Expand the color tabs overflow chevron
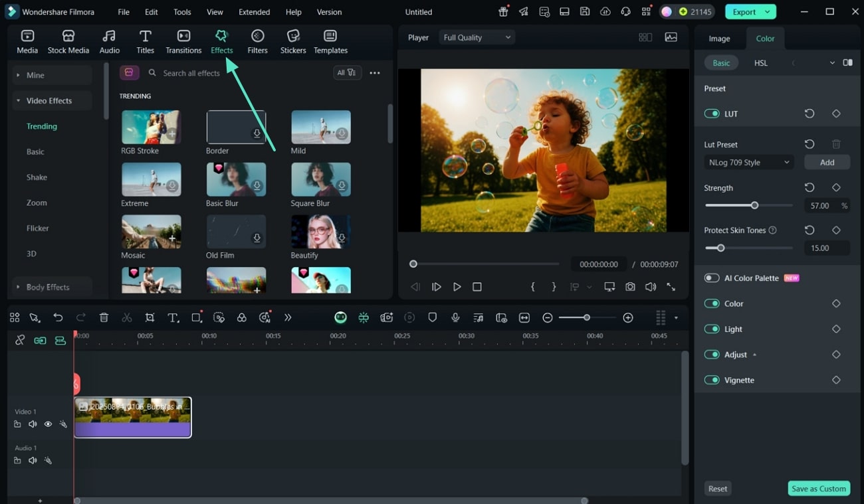Image resolution: width=864 pixels, height=504 pixels. click(832, 63)
